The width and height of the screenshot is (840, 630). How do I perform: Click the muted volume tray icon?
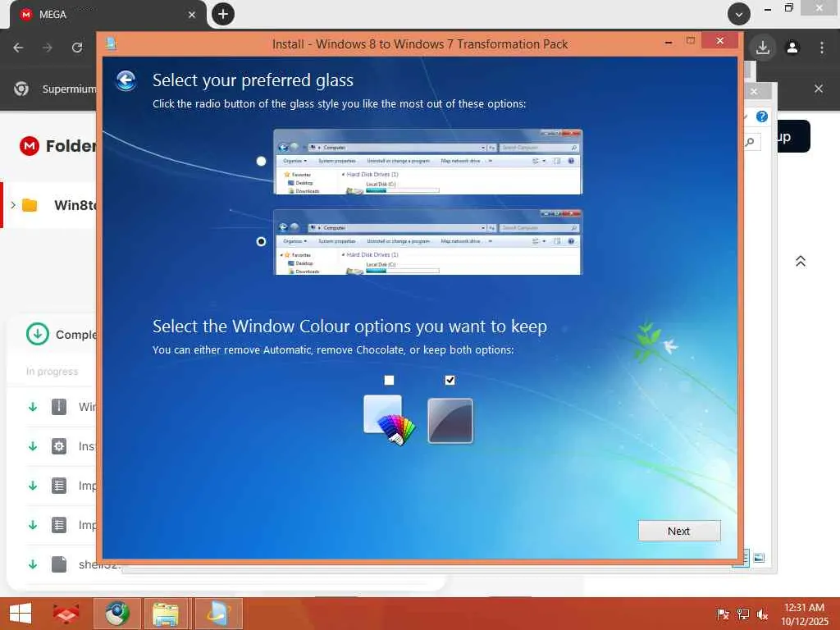point(762,614)
